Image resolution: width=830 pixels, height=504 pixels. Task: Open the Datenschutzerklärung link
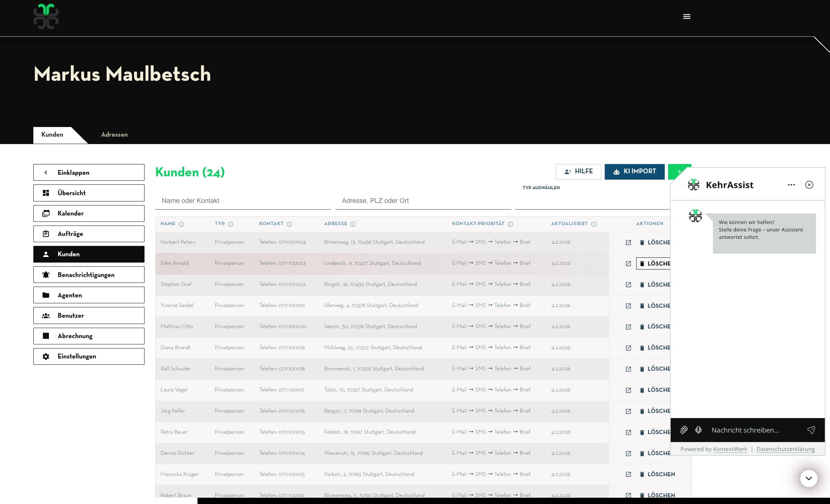(x=785, y=449)
